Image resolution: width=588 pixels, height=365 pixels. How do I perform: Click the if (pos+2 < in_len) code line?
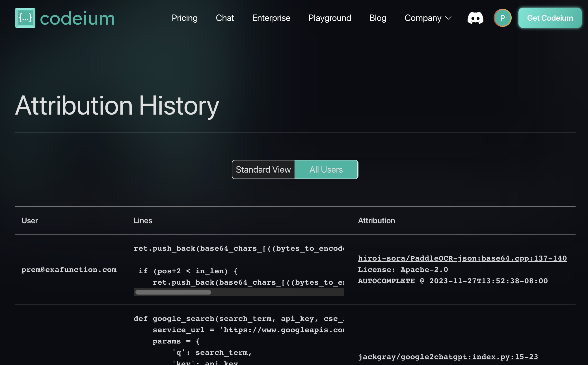click(x=188, y=271)
